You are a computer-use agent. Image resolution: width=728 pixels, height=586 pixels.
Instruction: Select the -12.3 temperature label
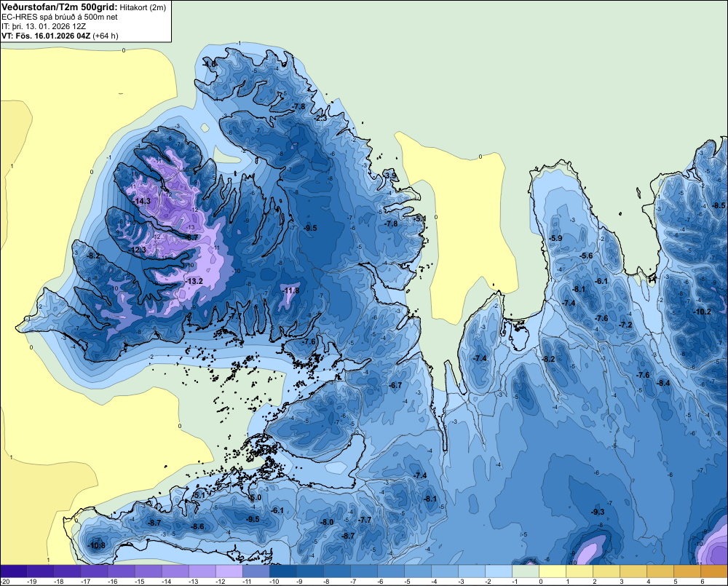[138, 250]
